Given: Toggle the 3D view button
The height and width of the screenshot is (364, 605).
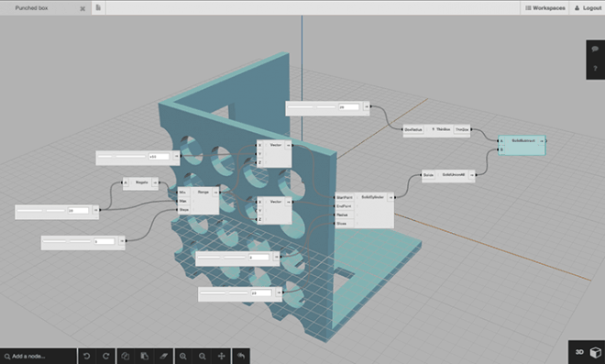Looking at the screenshot, I should (x=579, y=352).
